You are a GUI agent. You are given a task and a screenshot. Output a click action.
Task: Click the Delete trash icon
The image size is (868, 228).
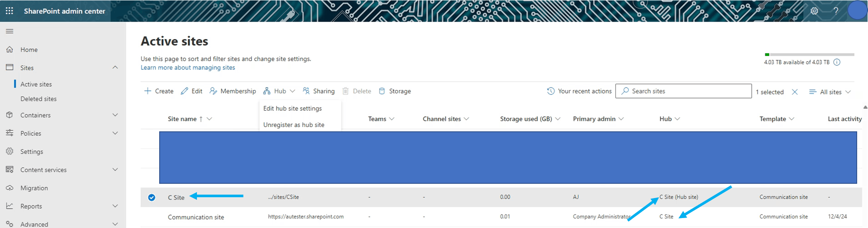pos(346,91)
